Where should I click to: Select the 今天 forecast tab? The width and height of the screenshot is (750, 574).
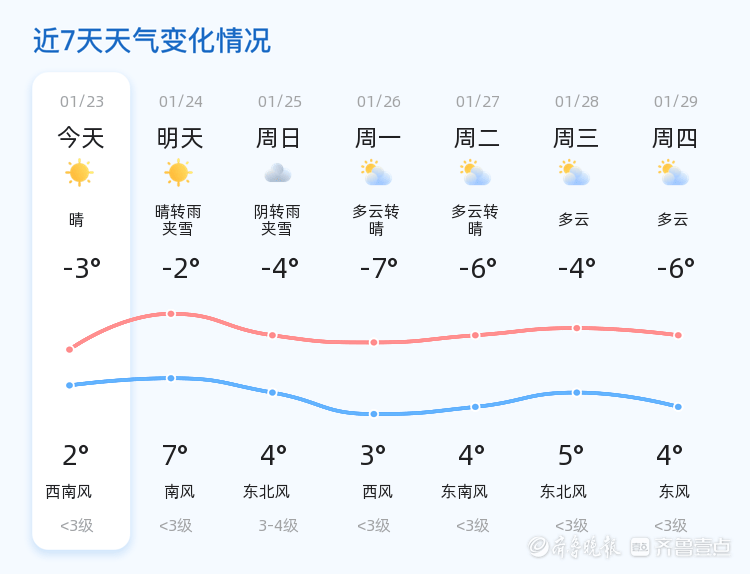coord(80,137)
